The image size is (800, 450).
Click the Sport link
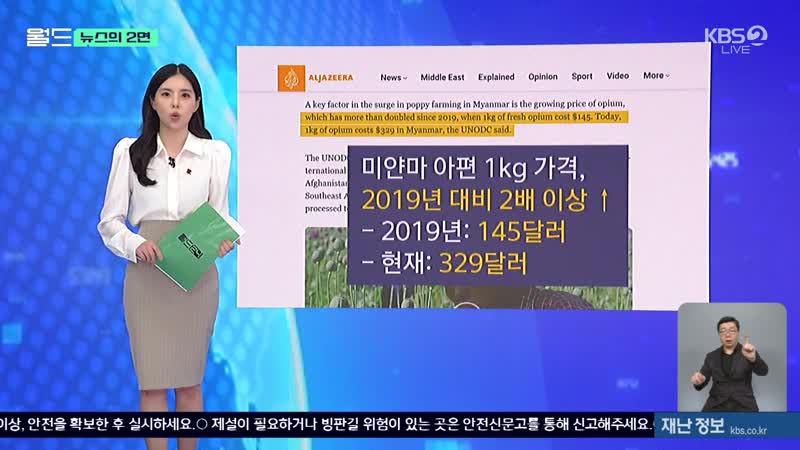[581, 77]
